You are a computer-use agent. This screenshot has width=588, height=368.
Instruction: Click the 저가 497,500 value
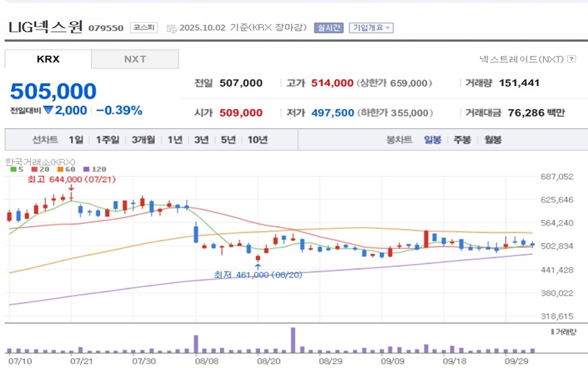[333, 113]
